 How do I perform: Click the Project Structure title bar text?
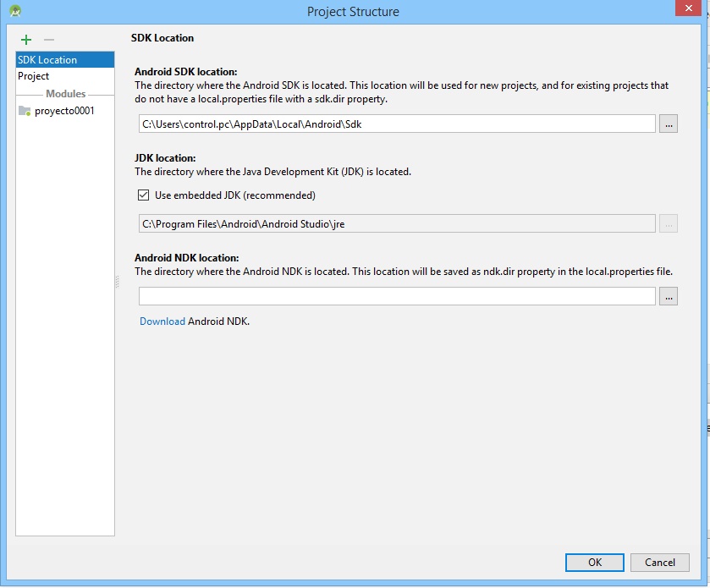[353, 12]
